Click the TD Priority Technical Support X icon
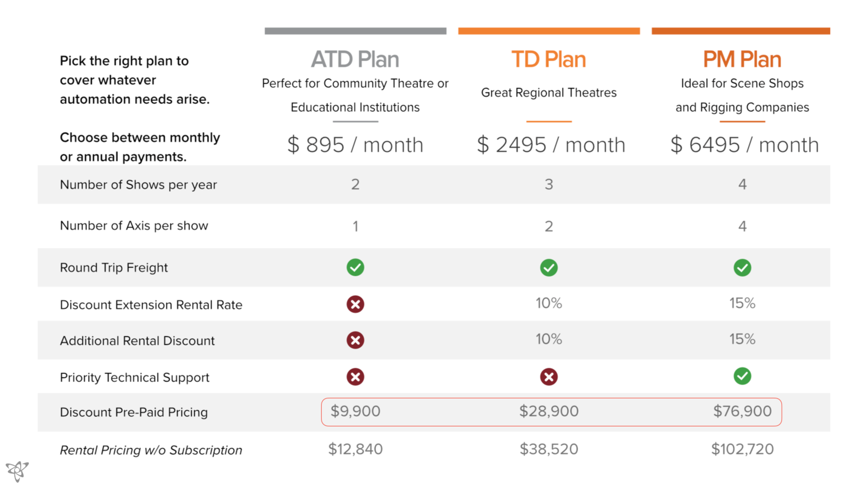Viewport: 868px width, 488px height. pos(549,377)
